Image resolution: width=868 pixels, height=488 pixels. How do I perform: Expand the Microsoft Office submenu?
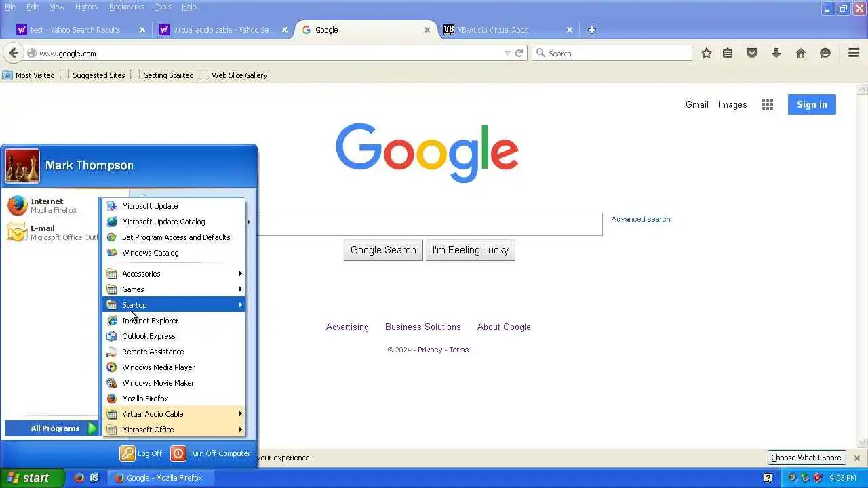click(x=174, y=430)
